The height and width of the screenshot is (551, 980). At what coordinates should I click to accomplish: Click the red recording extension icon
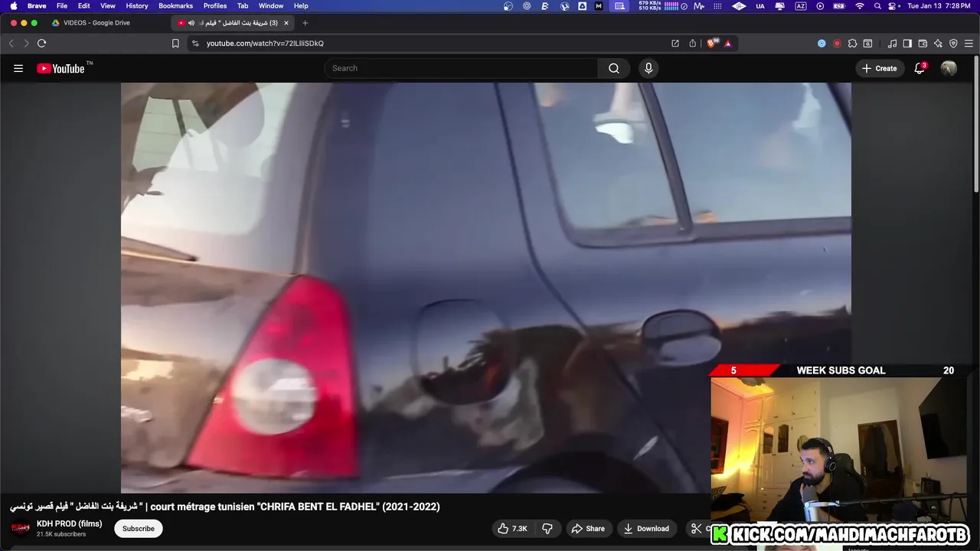point(837,44)
